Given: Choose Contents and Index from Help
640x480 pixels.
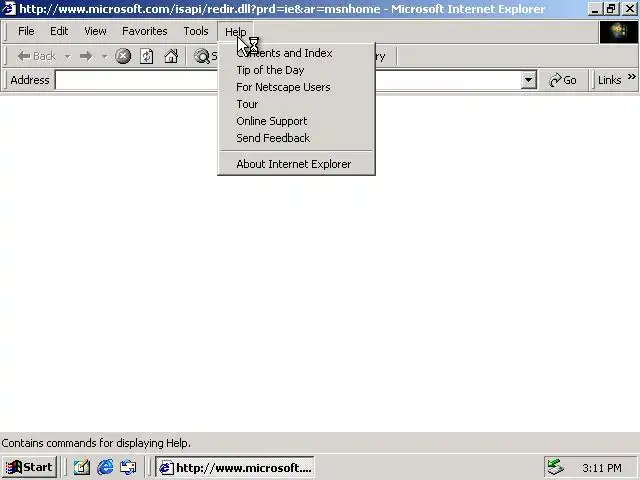Looking at the screenshot, I should tap(296, 53).
